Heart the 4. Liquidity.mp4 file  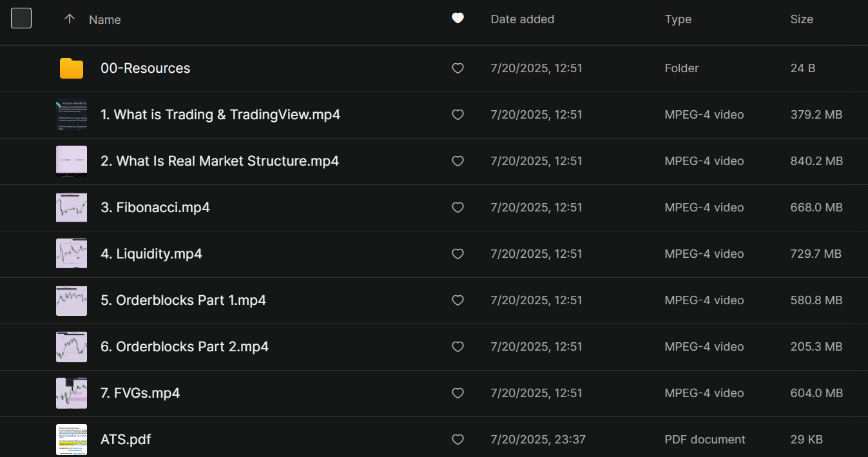(458, 254)
